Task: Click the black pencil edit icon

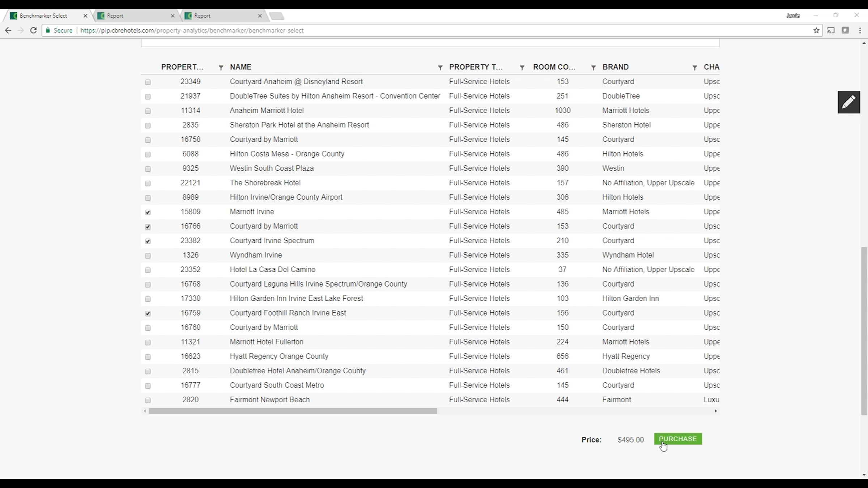Action: coord(848,102)
